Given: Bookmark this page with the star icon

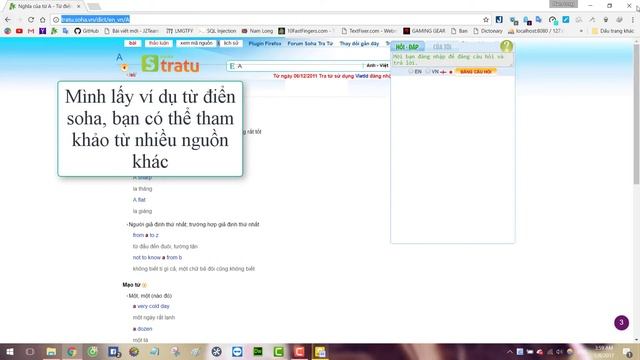Looking at the screenshot, I should coord(486,20).
